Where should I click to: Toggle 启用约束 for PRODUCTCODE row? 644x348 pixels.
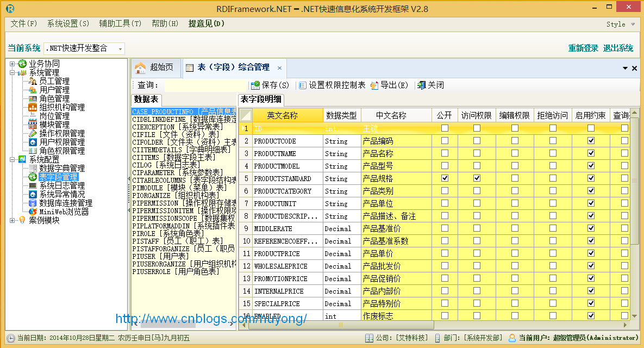591,140
